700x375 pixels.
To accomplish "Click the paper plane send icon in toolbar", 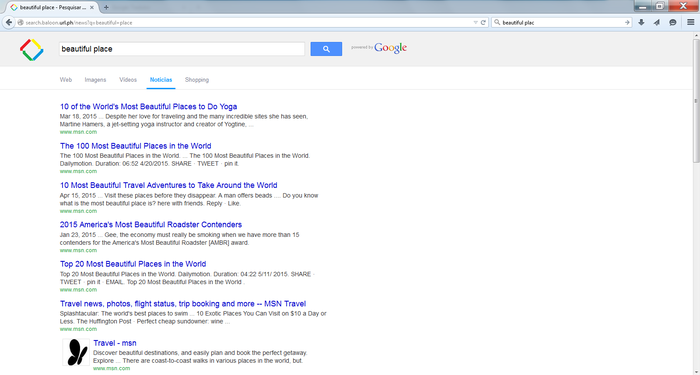I will [657, 22].
